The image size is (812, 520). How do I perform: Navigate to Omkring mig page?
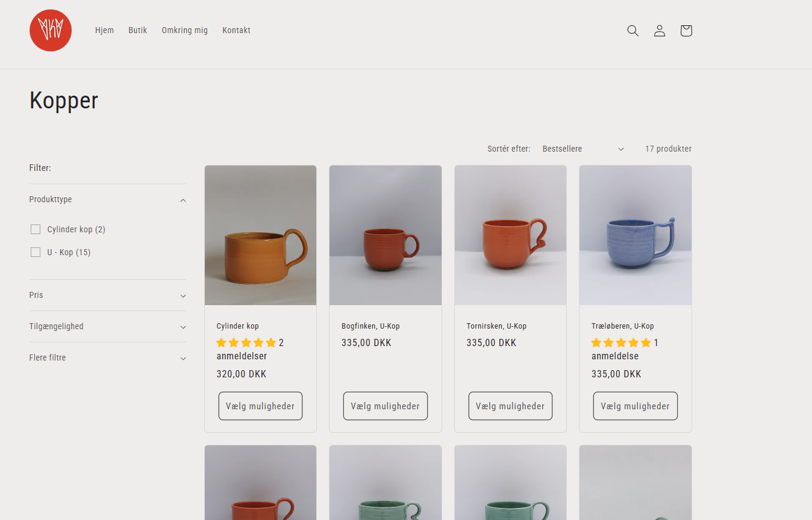(184, 31)
